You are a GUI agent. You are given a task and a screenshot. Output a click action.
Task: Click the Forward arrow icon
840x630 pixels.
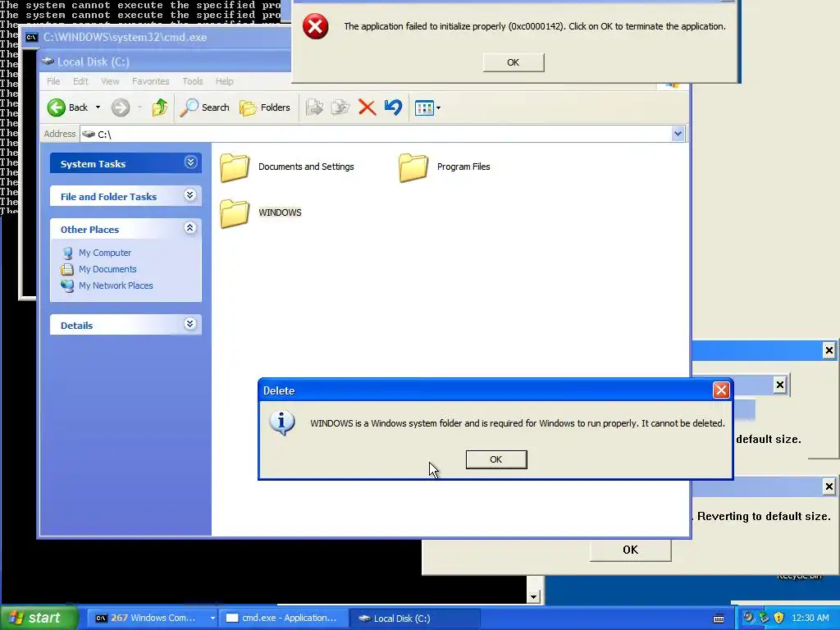coord(121,107)
